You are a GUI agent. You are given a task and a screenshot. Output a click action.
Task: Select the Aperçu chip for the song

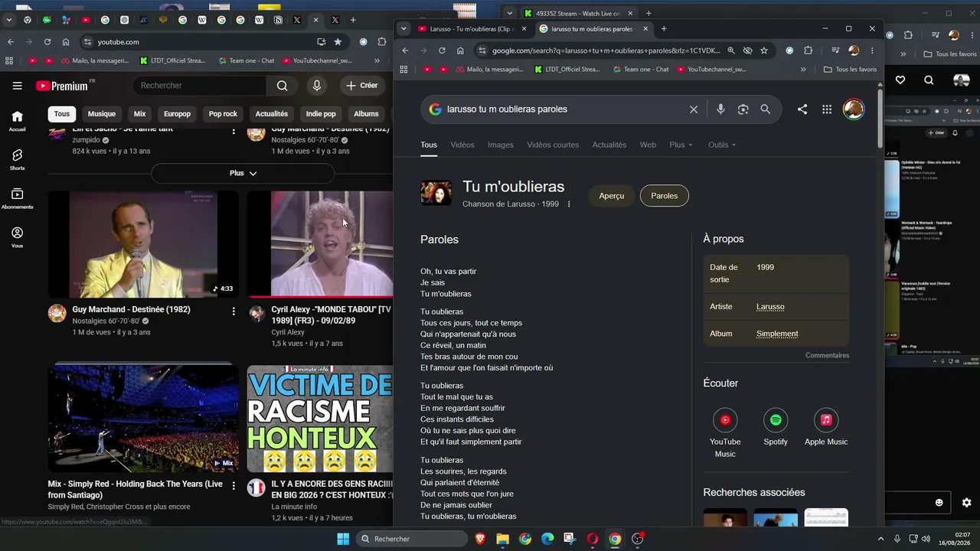[612, 196]
